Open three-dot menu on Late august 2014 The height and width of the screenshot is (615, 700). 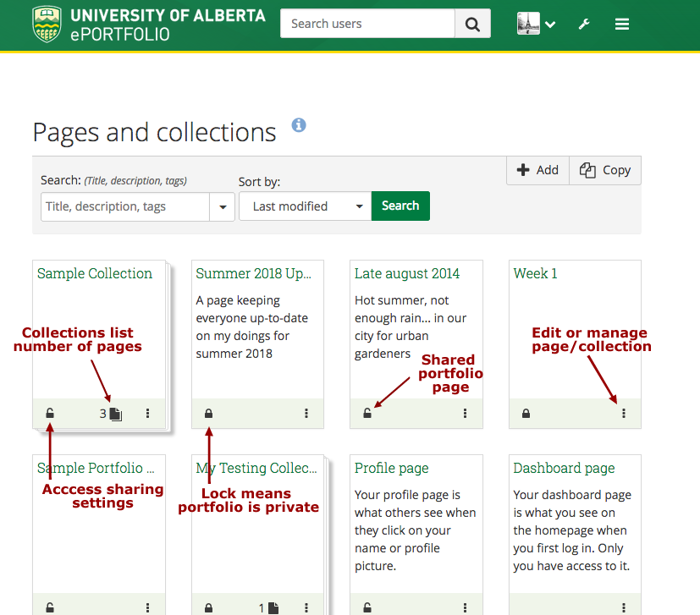[465, 414]
